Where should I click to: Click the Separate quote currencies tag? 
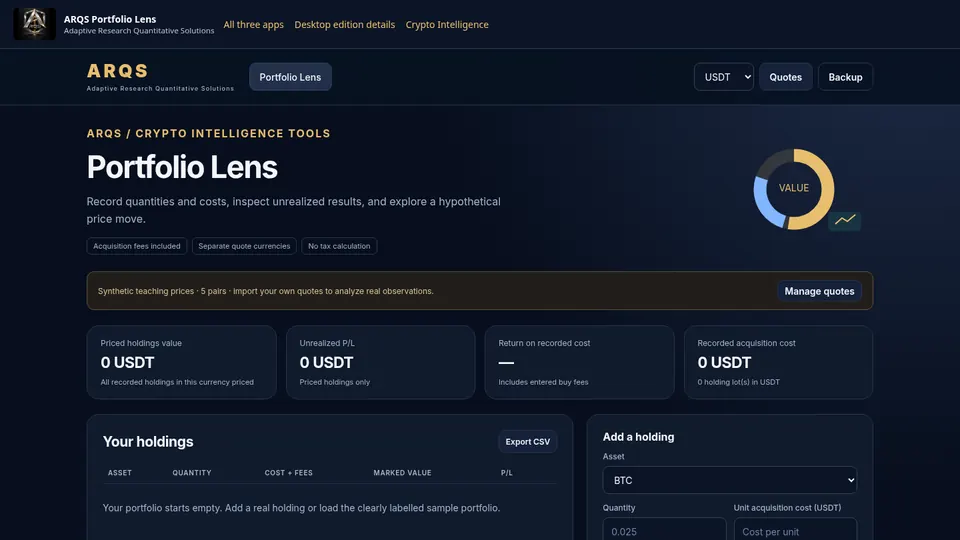[244, 246]
